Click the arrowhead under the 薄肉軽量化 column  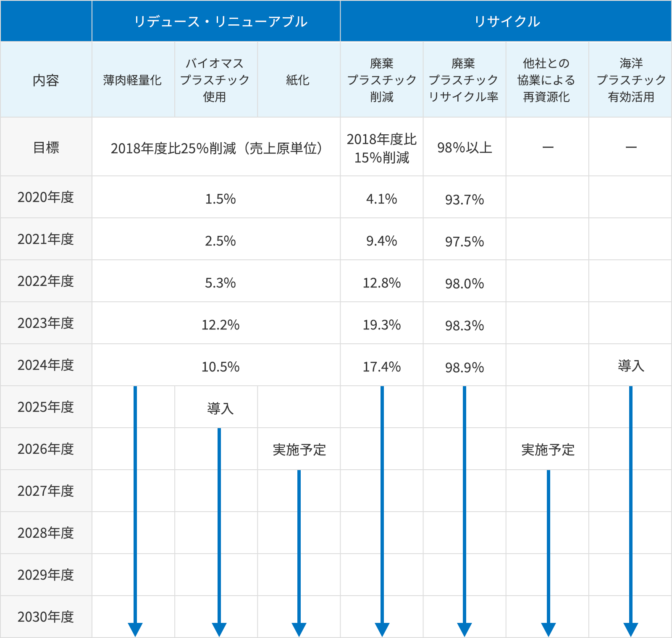pyautogui.click(x=135, y=629)
